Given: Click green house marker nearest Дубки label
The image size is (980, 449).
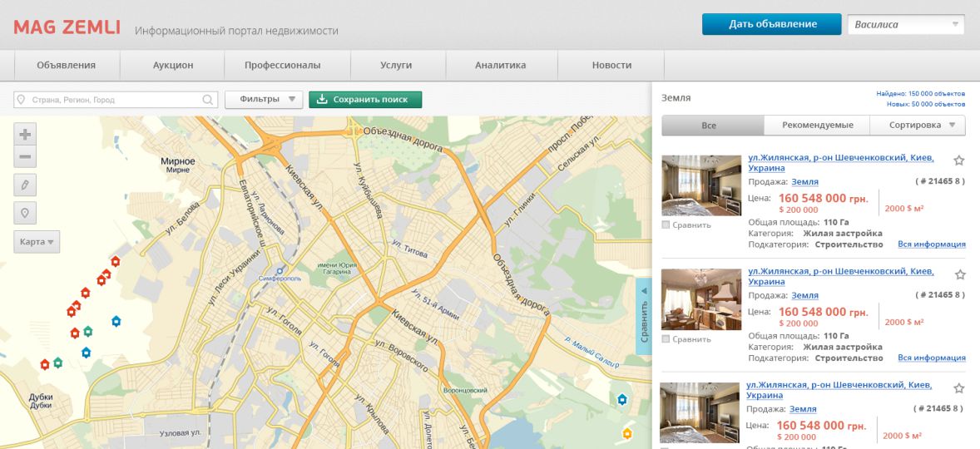Looking at the screenshot, I should tap(57, 363).
